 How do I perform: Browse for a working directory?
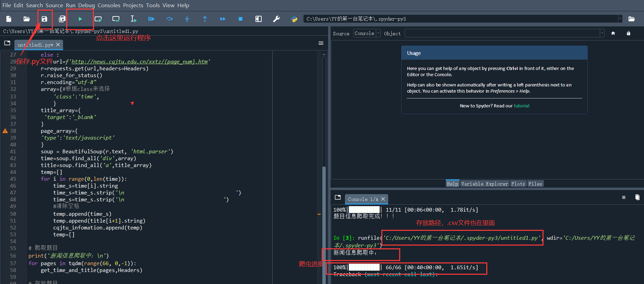[632, 19]
